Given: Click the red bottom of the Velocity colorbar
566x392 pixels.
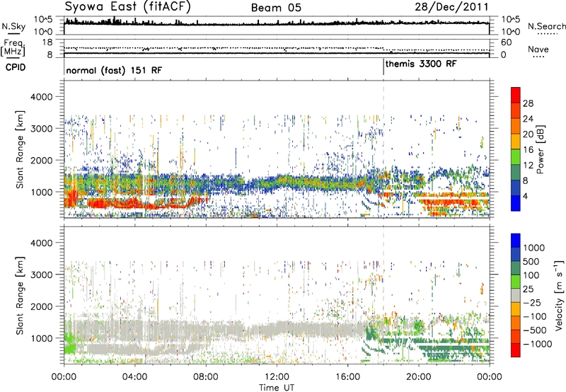Looking at the screenshot, I should click(x=516, y=350).
